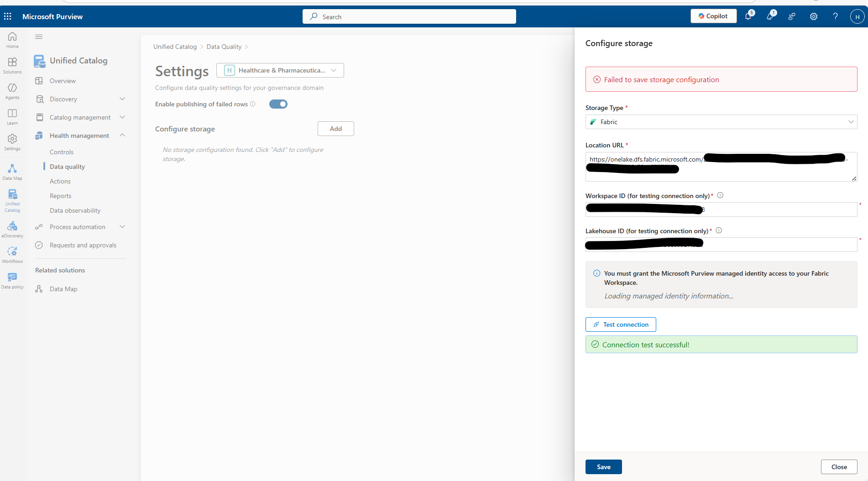Open Unified Catalog rail icon
Image resolution: width=868 pixels, height=481 pixels.
[x=12, y=201]
